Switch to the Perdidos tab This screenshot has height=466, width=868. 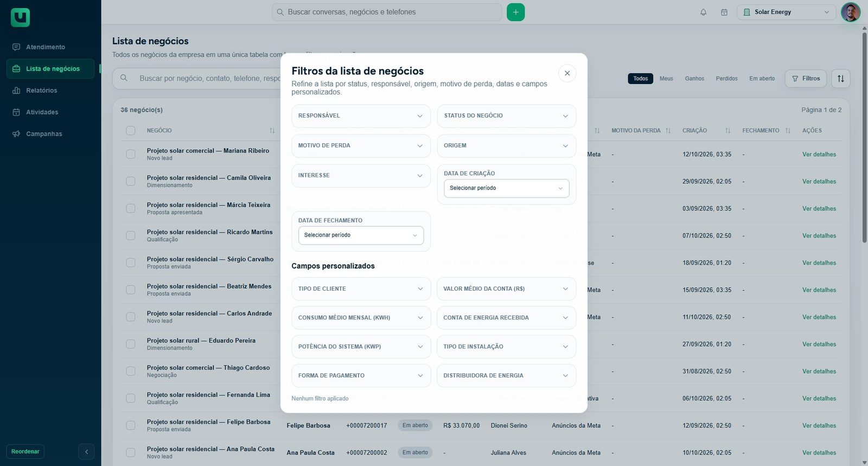pos(726,79)
